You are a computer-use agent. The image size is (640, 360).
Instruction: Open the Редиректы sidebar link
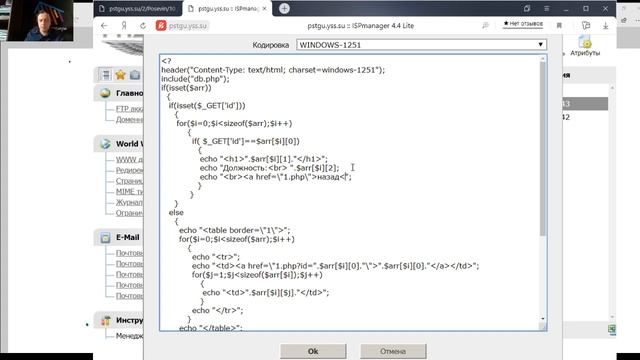[x=129, y=170]
